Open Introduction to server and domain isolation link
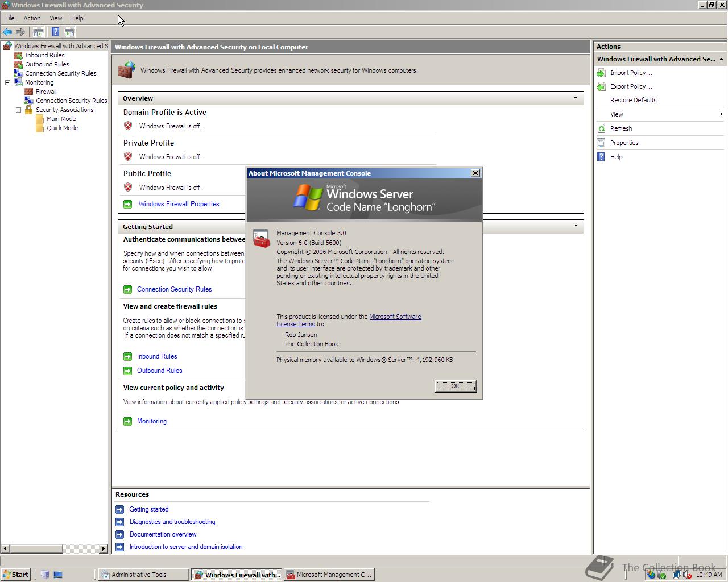 click(x=186, y=547)
